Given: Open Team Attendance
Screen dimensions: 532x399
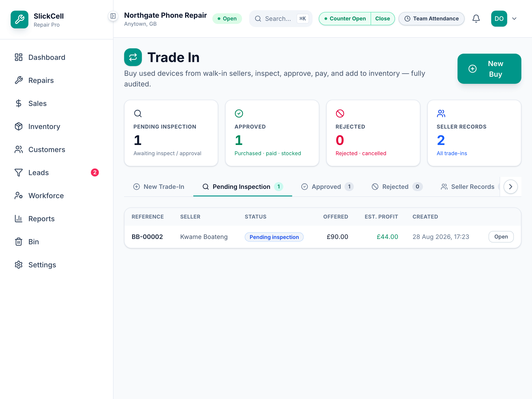Looking at the screenshot, I should pos(431,19).
